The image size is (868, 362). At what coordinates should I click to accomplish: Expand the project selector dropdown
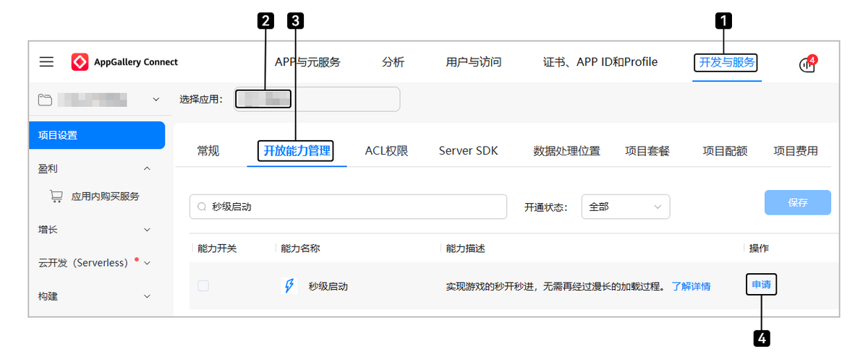tap(156, 100)
